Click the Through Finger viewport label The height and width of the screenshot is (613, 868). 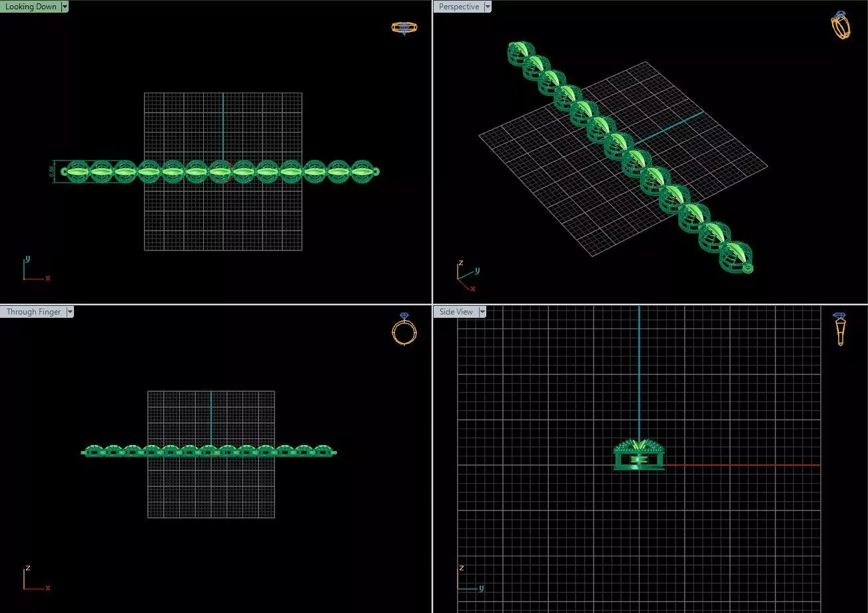[33, 312]
